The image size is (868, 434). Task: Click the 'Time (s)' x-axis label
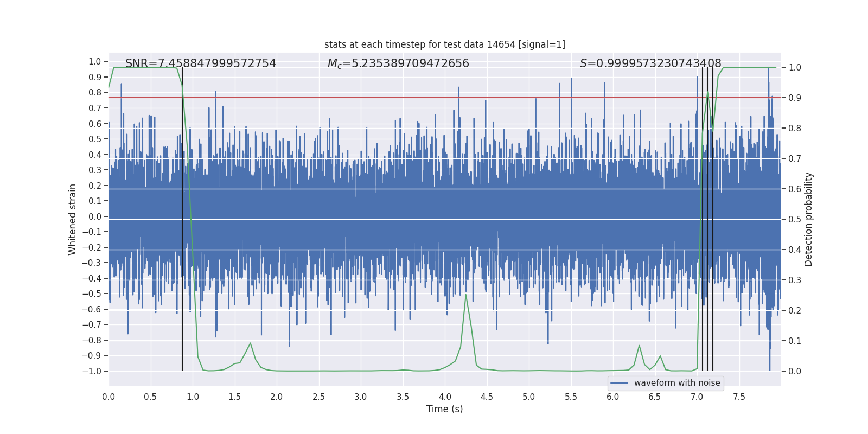444,409
